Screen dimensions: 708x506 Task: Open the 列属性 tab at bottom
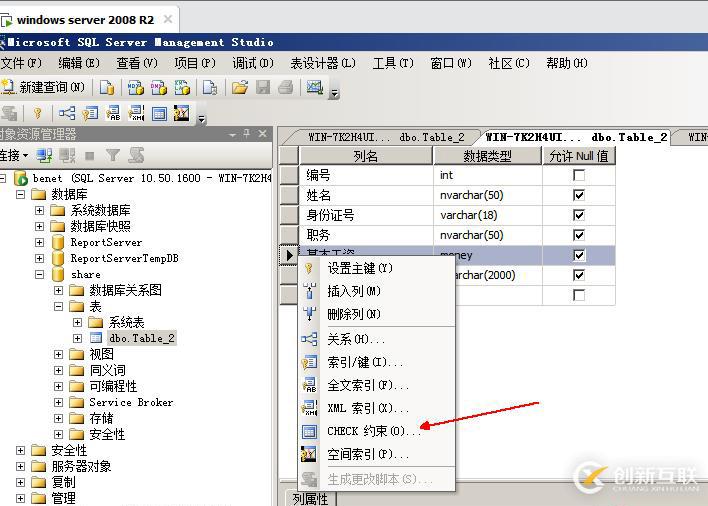pos(310,499)
